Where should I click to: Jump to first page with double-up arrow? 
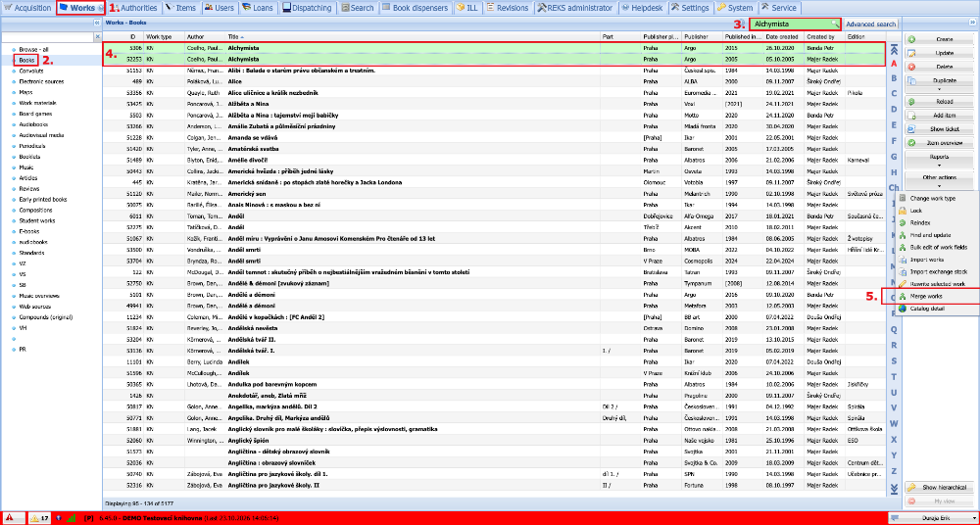[894, 50]
